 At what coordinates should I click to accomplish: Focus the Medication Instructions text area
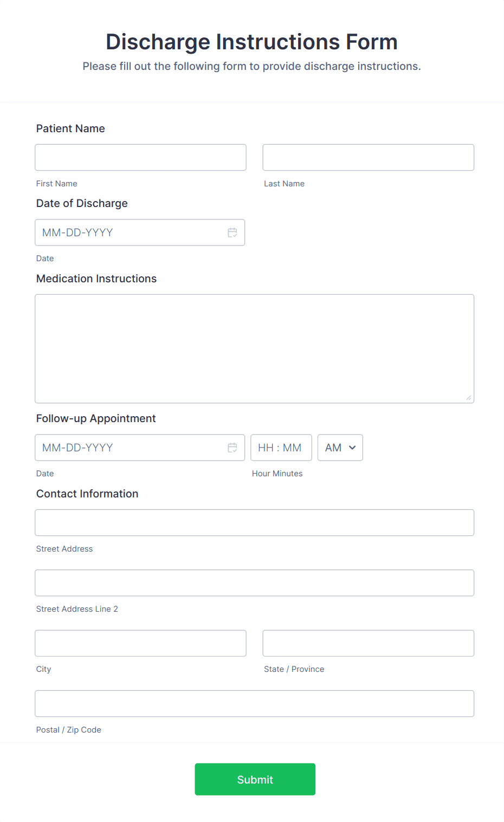(x=254, y=348)
